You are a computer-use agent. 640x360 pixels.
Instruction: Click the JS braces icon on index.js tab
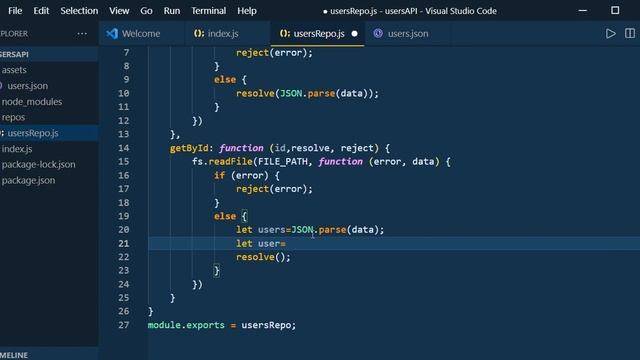point(199,33)
